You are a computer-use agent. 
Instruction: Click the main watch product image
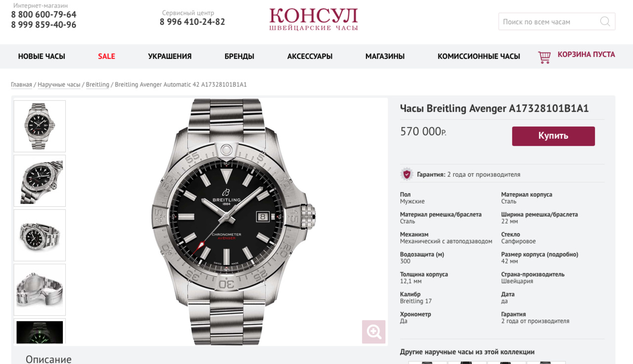[233, 221]
